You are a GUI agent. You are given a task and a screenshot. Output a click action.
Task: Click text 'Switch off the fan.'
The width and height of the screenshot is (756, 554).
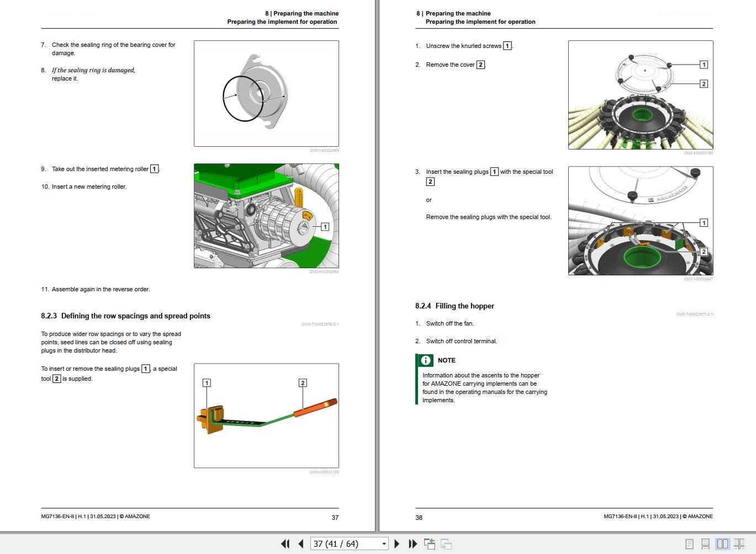click(x=450, y=324)
